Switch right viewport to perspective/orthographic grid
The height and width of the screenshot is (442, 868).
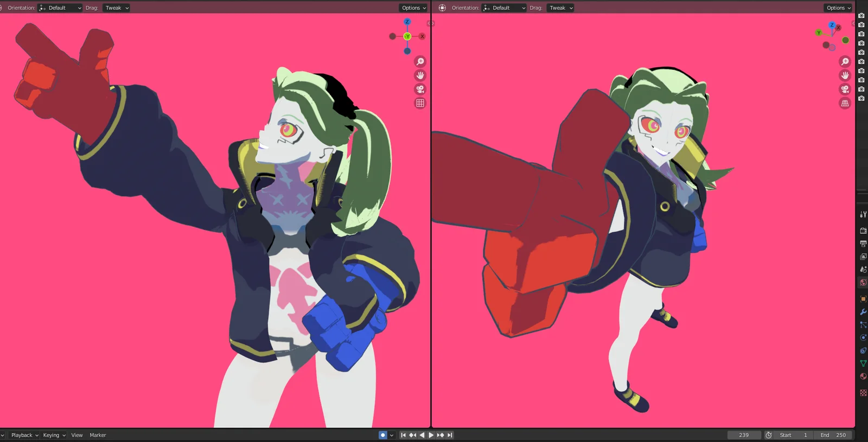tap(845, 103)
